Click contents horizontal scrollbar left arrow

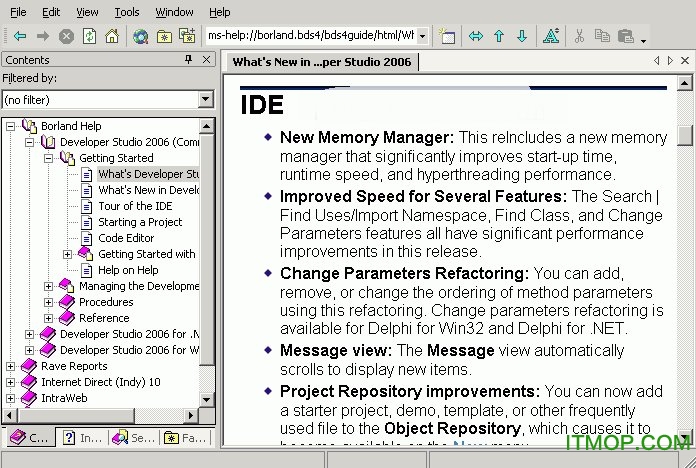pos(10,416)
